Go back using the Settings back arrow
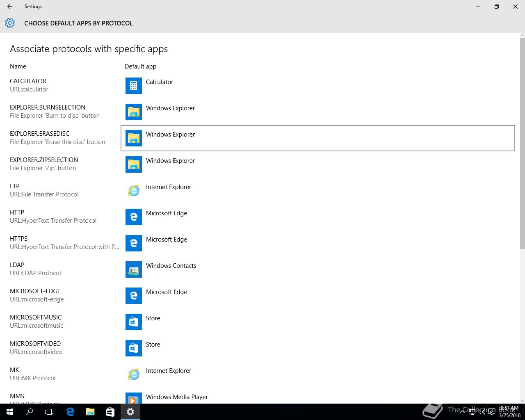This screenshot has width=525, height=420. (10, 7)
